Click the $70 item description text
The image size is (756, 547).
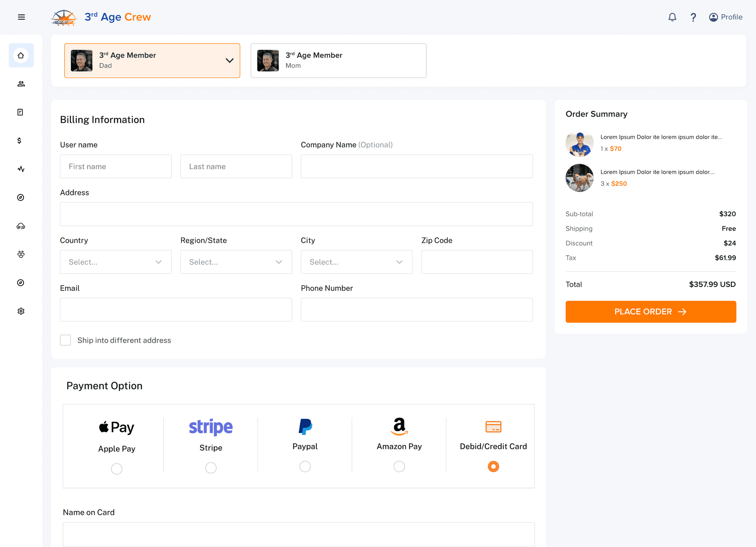pos(661,137)
